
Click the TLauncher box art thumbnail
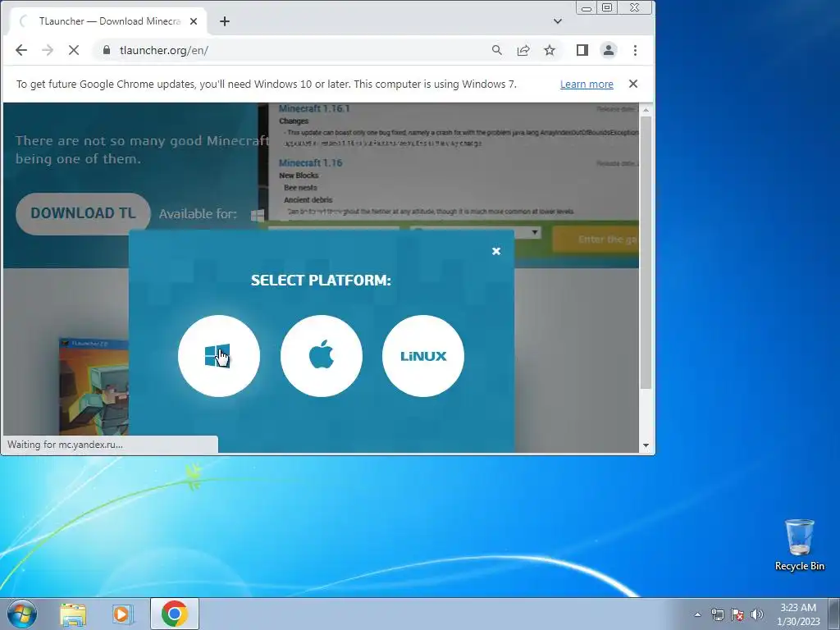(94, 386)
